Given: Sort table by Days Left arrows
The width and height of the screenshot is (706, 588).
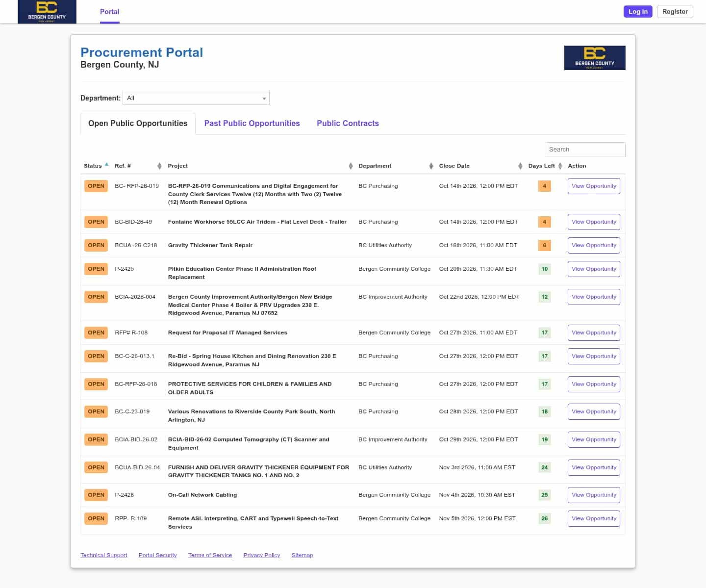Looking at the screenshot, I should [x=560, y=166].
